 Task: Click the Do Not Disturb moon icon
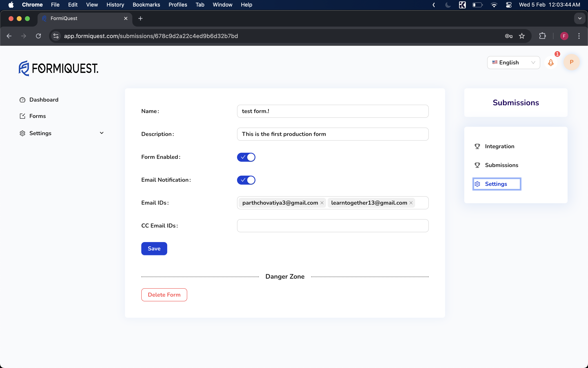click(448, 5)
